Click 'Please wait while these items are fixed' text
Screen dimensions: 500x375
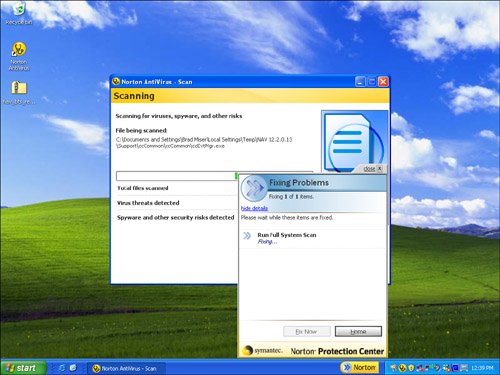click(x=287, y=217)
